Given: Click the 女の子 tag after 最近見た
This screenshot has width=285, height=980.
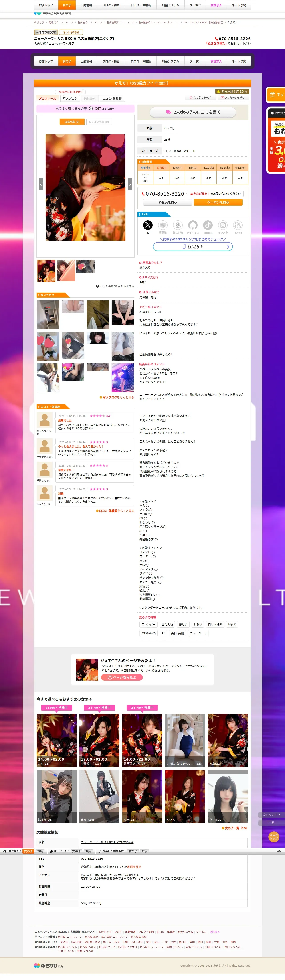Looking at the screenshot, I should tap(28, 851).
